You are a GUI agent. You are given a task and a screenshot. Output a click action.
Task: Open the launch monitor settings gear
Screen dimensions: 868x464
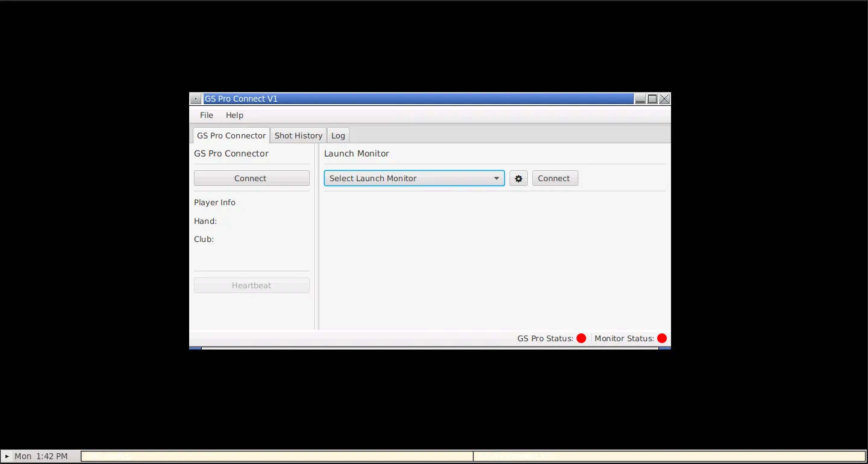tap(518, 178)
